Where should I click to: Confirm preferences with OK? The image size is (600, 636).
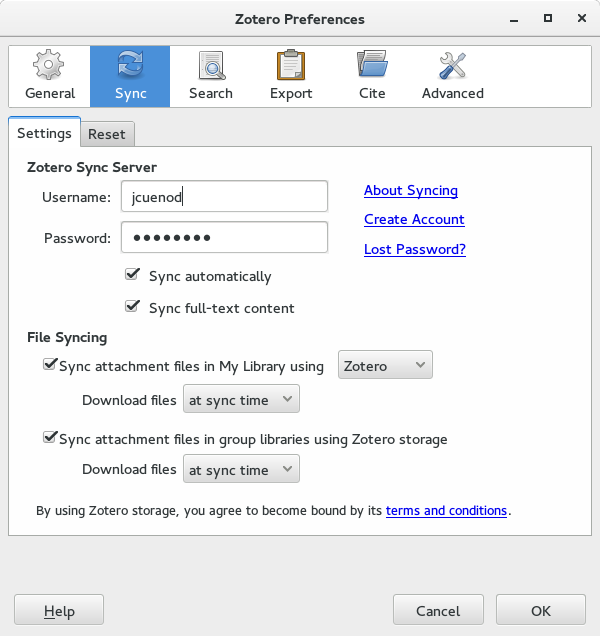tap(541, 610)
